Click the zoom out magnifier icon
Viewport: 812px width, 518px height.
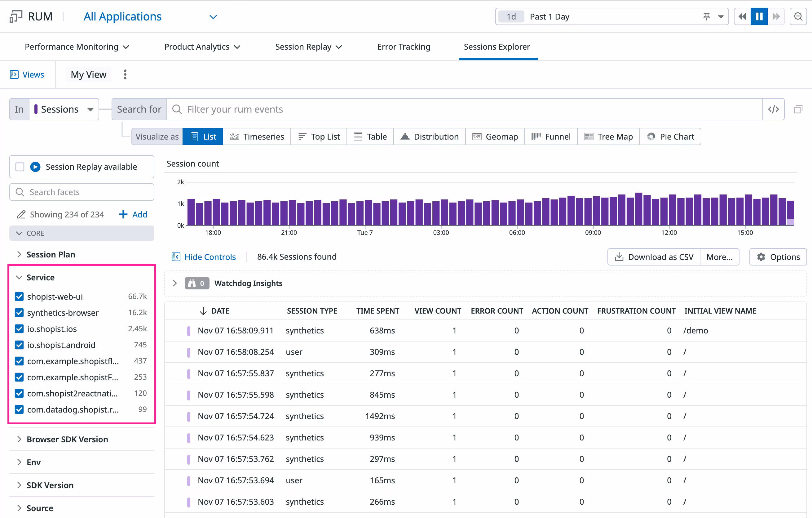pyautogui.click(x=798, y=16)
